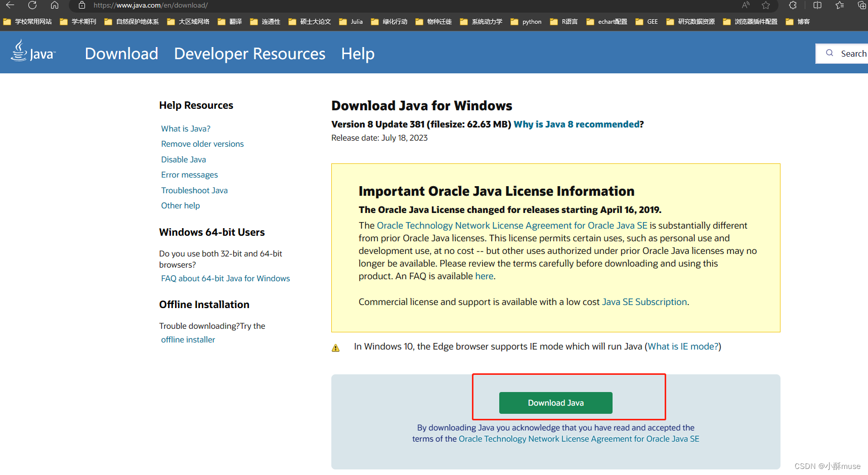Reload the page with the refresh icon
The image size is (868, 475).
[x=32, y=5]
